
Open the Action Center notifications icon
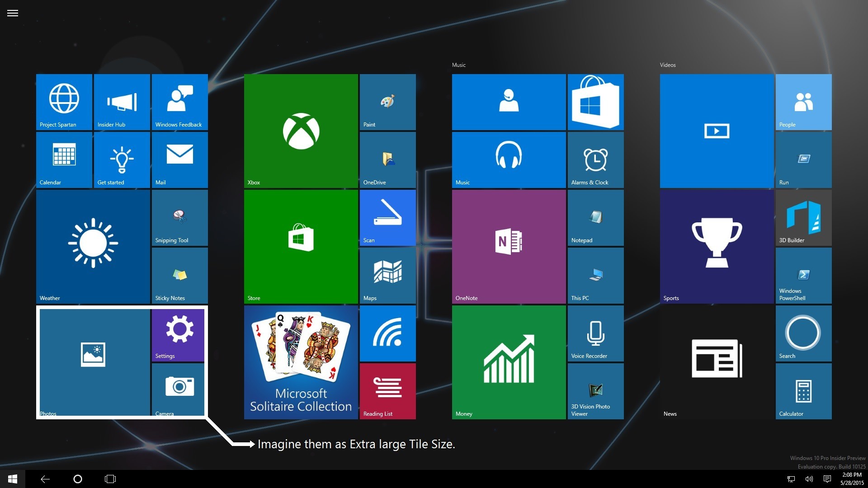click(x=827, y=479)
